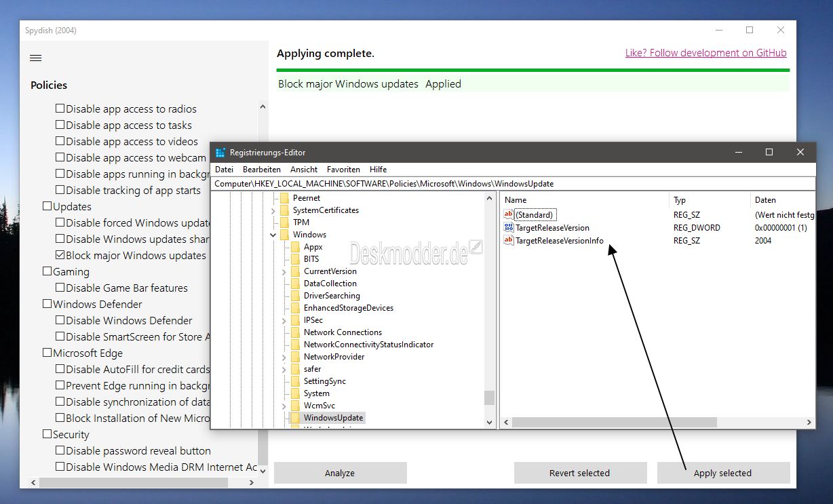Check the Microsoft Edge category checkbox

click(x=47, y=353)
